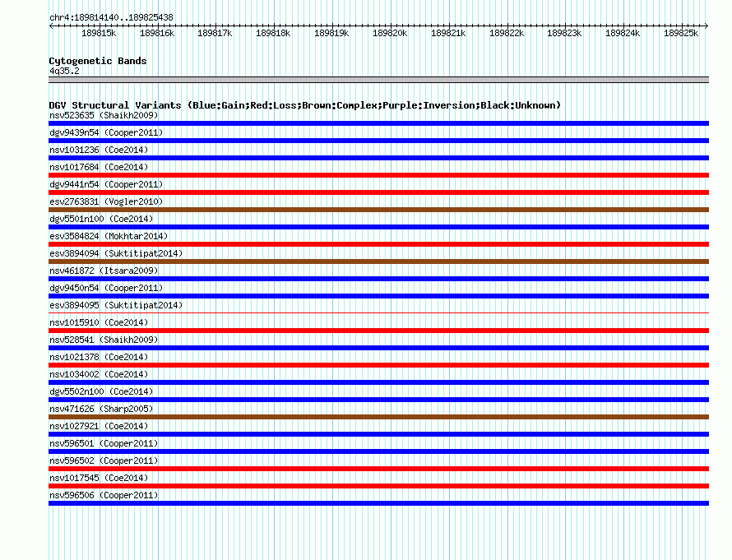Screen dimensions: 732x560
Task: Click nsv1015910 (Coe2014) label
Action: point(99,322)
